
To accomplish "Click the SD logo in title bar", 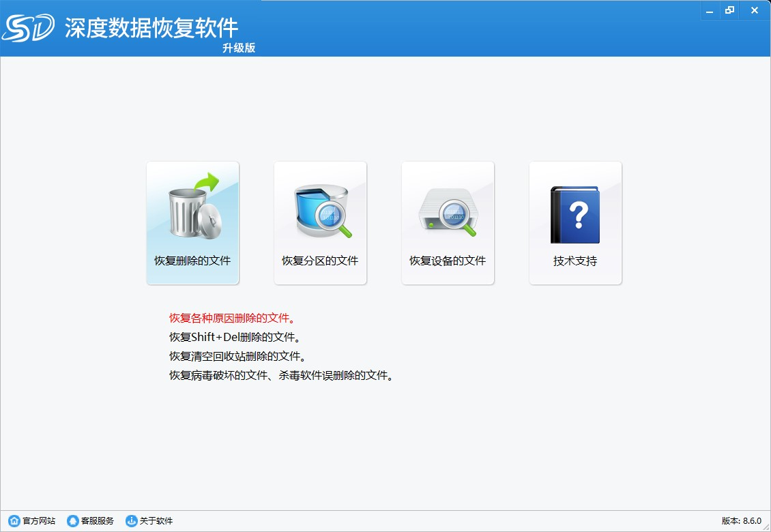I will tap(28, 28).
